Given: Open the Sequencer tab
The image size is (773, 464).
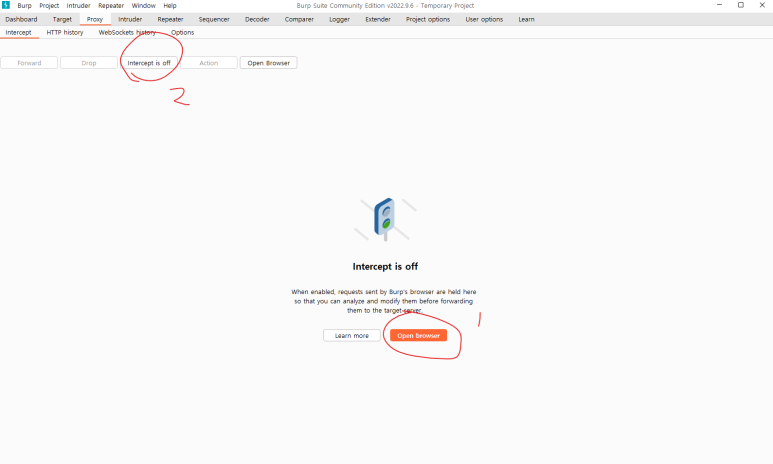Looking at the screenshot, I should click(x=214, y=19).
